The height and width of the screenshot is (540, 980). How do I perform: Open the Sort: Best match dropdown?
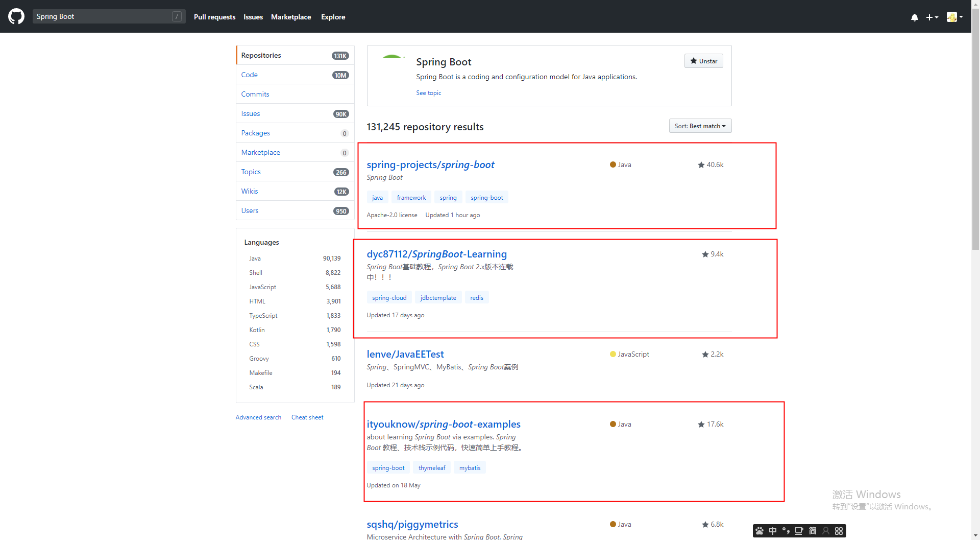700,126
